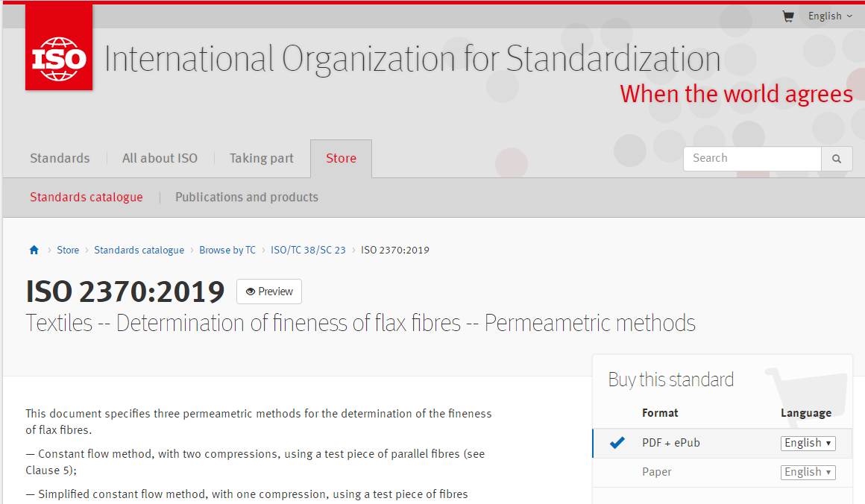Open the Standards tab
This screenshot has height=504, width=865.
tap(60, 158)
